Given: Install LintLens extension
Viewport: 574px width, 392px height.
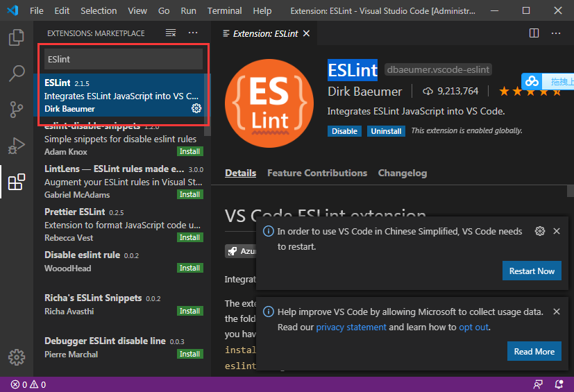Looking at the screenshot, I should tap(189, 194).
